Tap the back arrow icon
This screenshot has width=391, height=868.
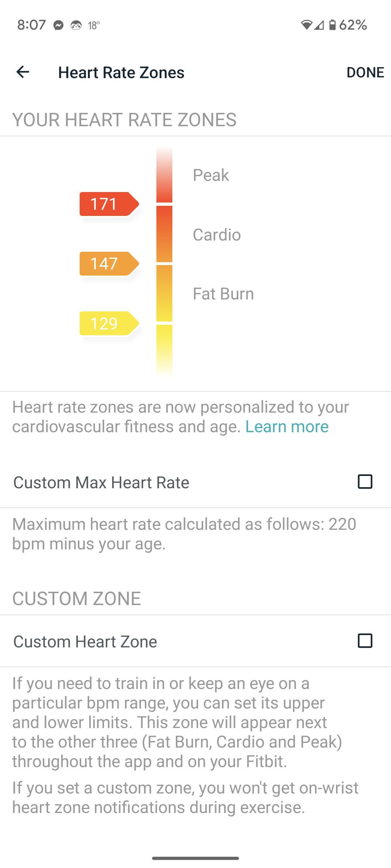[22, 72]
